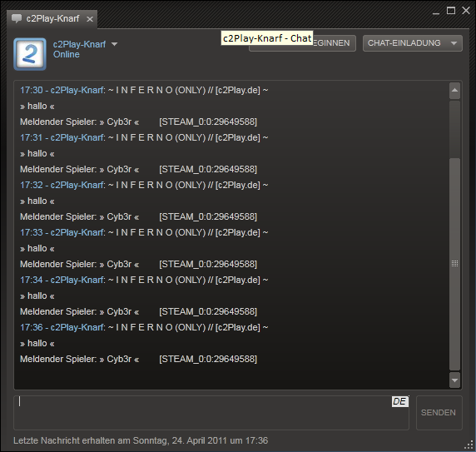Click the c2Play-Knarf username link in header

click(x=79, y=44)
